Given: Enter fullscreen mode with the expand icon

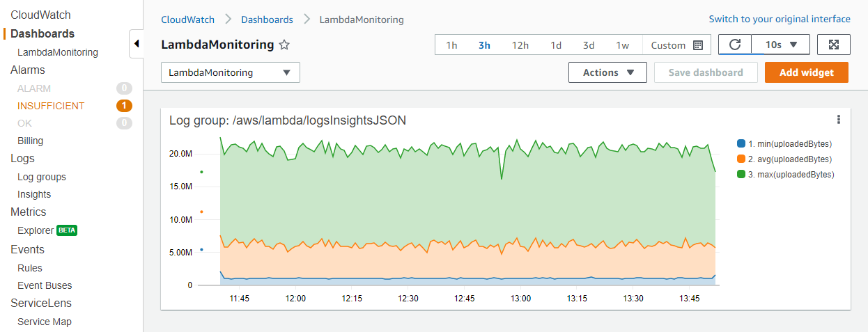Looking at the screenshot, I should [x=833, y=45].
